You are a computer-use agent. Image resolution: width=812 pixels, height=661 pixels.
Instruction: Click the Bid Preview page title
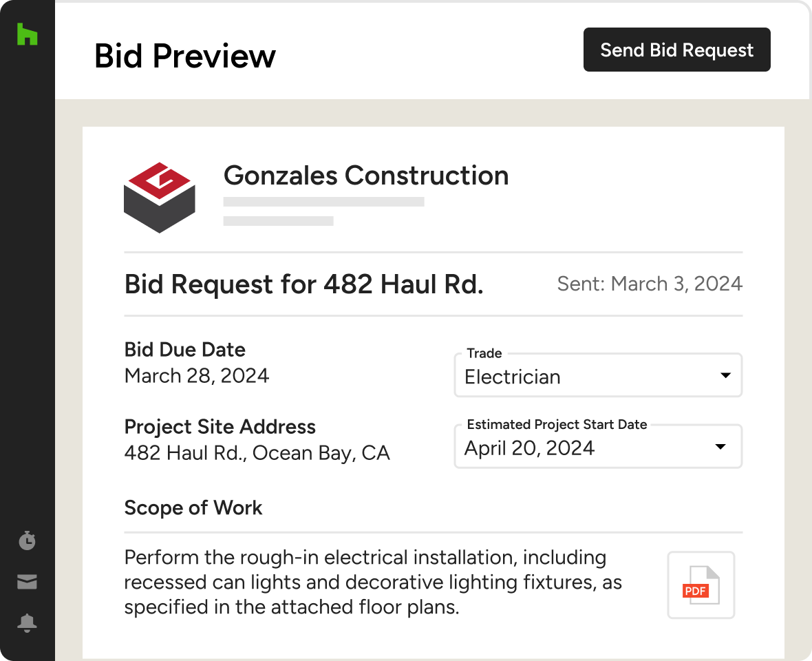coord(185,56)
